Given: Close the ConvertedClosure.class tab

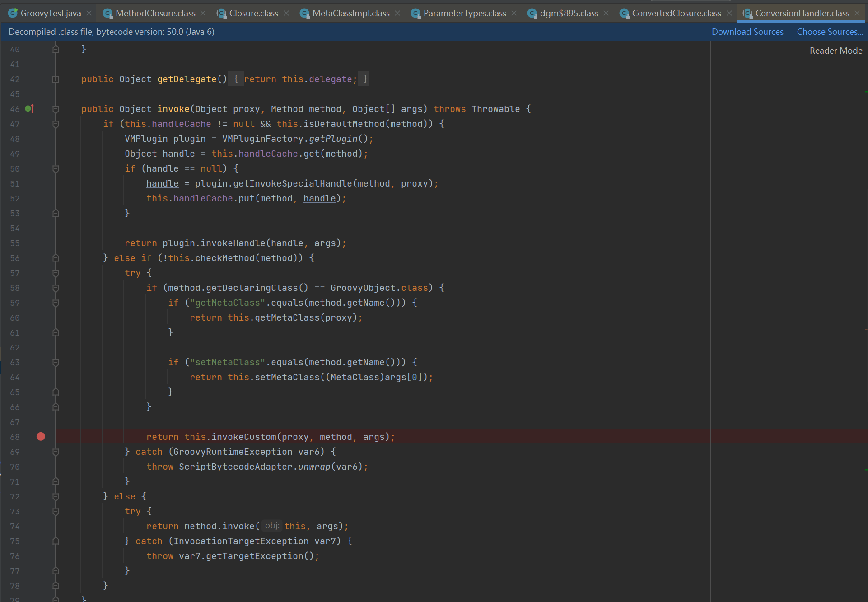Looking at the screenshot, I should tap(729, 14).
